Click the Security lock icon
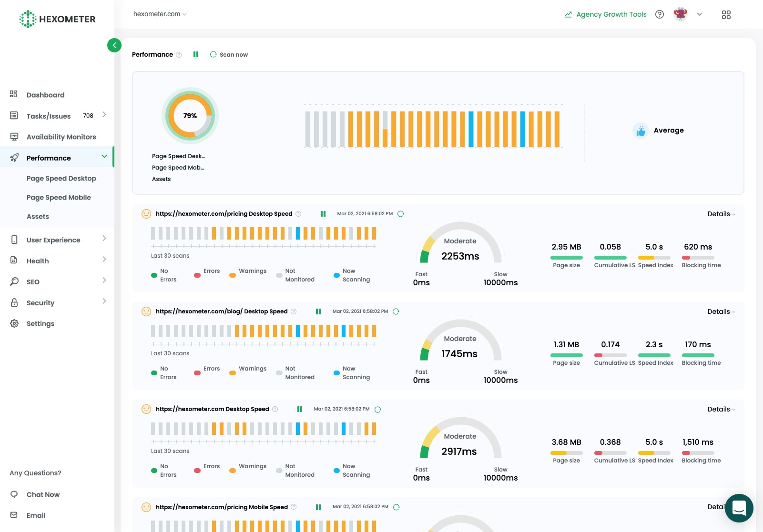763x532 pixels. point(14,302)
